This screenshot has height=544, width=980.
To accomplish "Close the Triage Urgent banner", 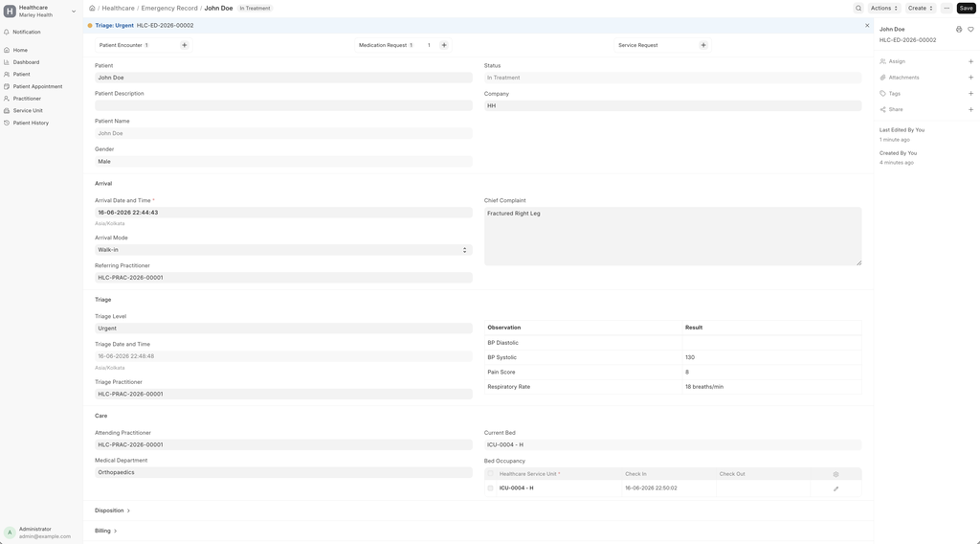I will click(x=867, y=26).
